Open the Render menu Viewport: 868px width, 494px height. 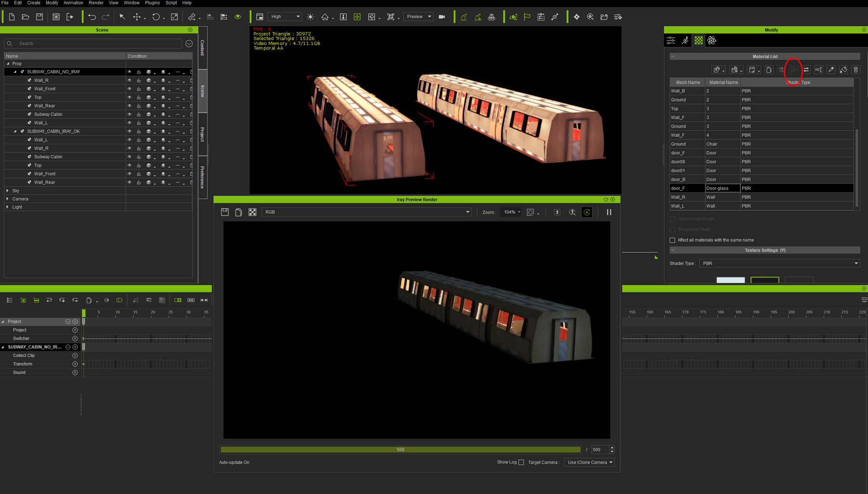click(x=96, y=3)
